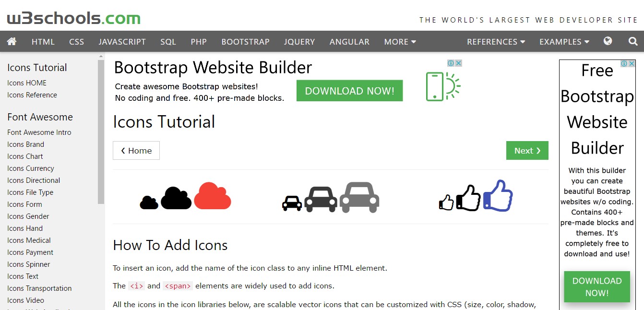Click the red cloud icon
The width and height of the screenshot is (644, 310).
coord(212,196)
